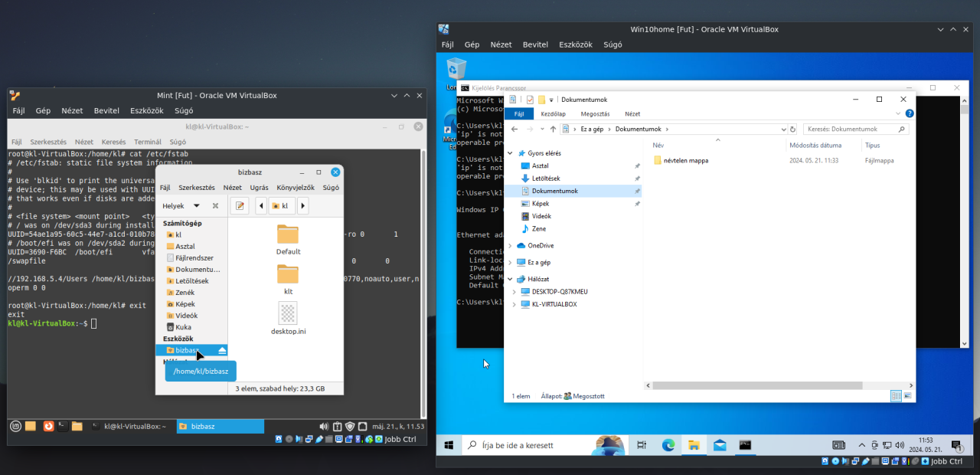
Task: Open the Helyek sidebar dropdown
Action: pyautogui.click(x=197, y=206)
